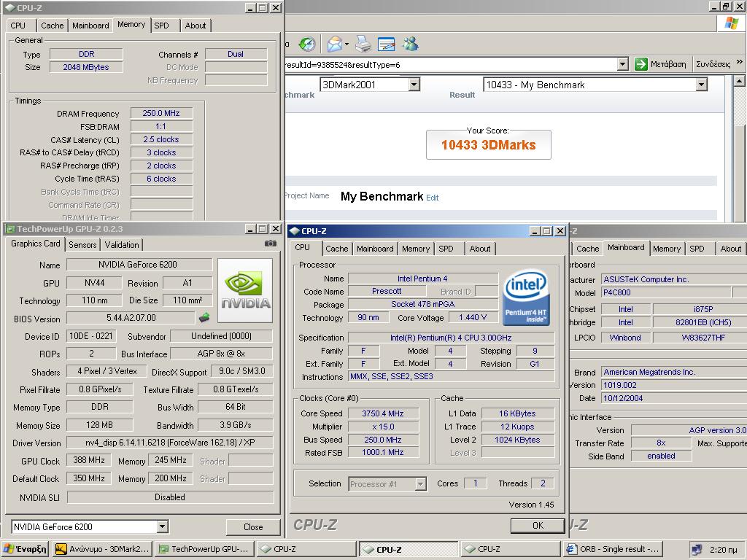Open Mainboard tab in front CPU-Z window
Image resolution: width=747 pixels, height=560 pixels.
click(x=376, y=249)
